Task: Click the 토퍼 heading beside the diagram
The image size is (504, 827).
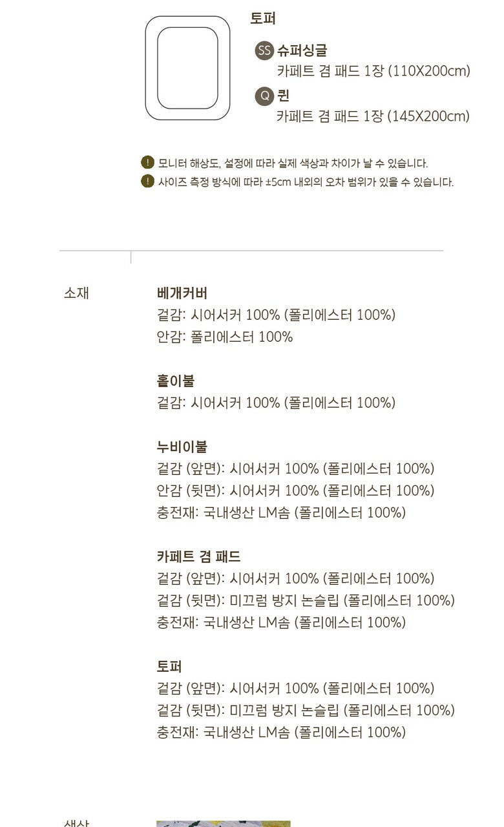Action: click(263, 19)
